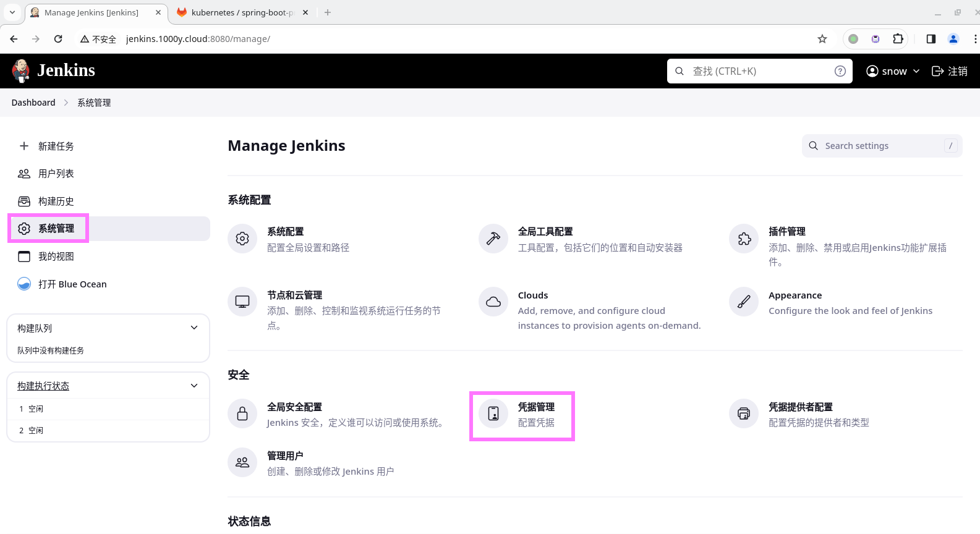The image size is (980, 534).
Task: Reload the page
Action: coord(58,39)
